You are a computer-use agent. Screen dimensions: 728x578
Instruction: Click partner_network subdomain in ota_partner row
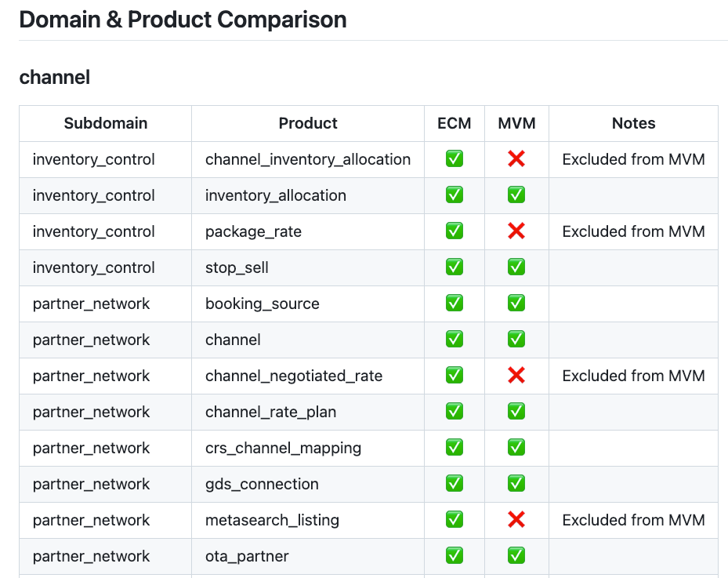point(91,556)
